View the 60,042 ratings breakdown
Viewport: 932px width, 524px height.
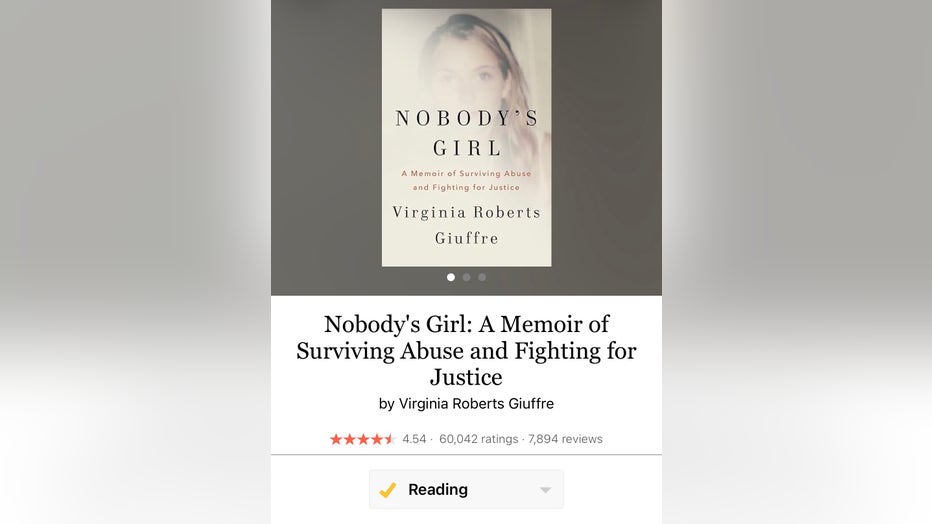coord(478,439)
